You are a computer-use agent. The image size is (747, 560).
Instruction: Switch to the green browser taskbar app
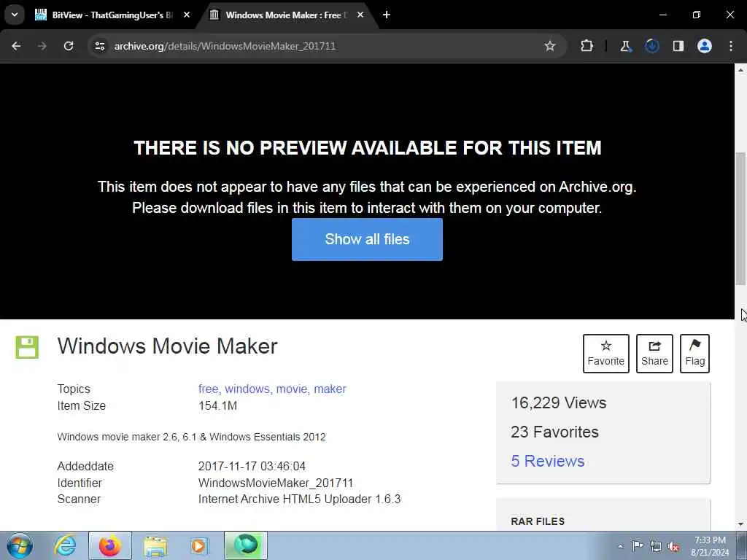tap(246, 545)
